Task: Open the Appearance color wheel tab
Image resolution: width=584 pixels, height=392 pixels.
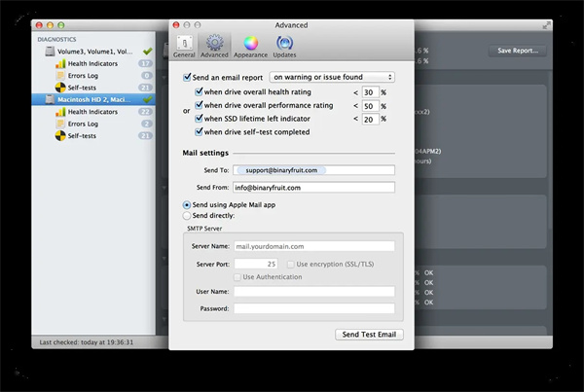Action: pos(251,43)
